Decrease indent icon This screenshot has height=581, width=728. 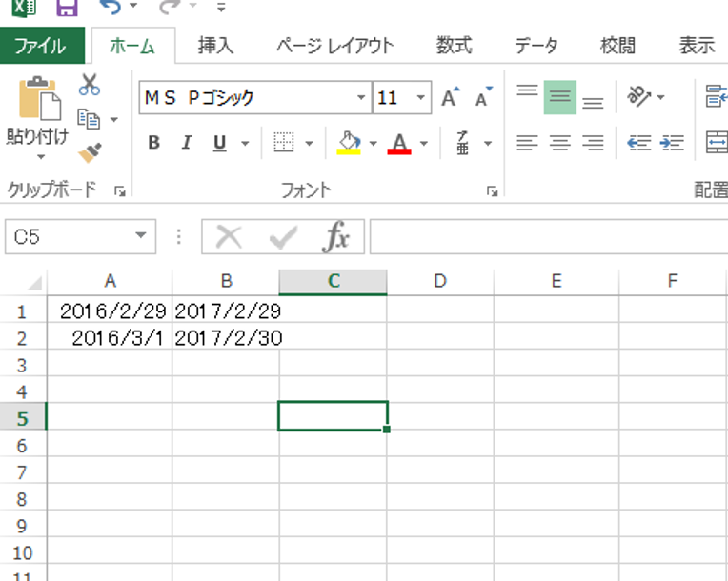(639, 143)
